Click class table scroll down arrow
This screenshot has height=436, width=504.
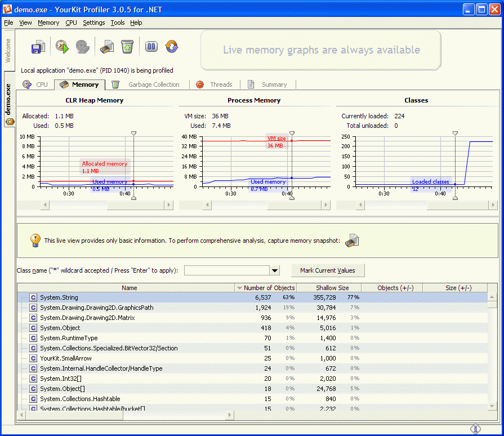[x=492, y=406]
